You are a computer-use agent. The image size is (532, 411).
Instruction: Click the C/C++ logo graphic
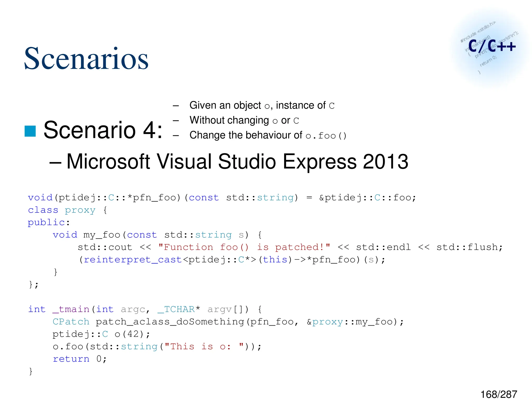[490, 48]
